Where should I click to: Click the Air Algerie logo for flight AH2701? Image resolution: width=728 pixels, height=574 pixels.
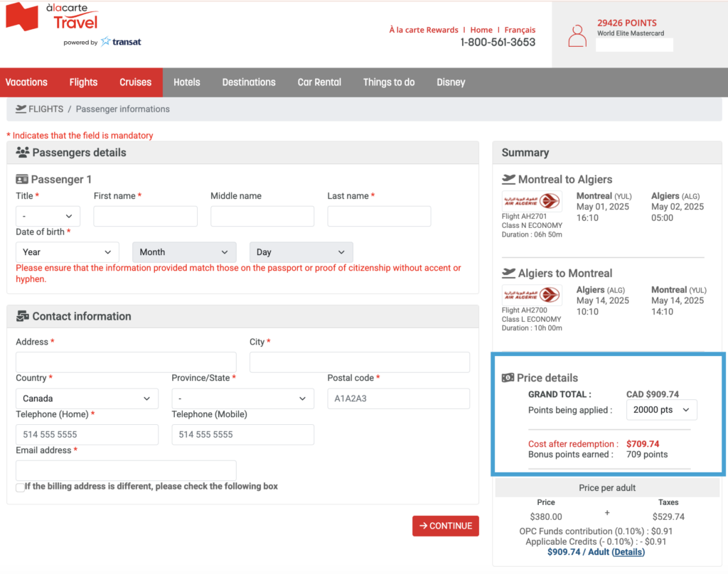531,201
